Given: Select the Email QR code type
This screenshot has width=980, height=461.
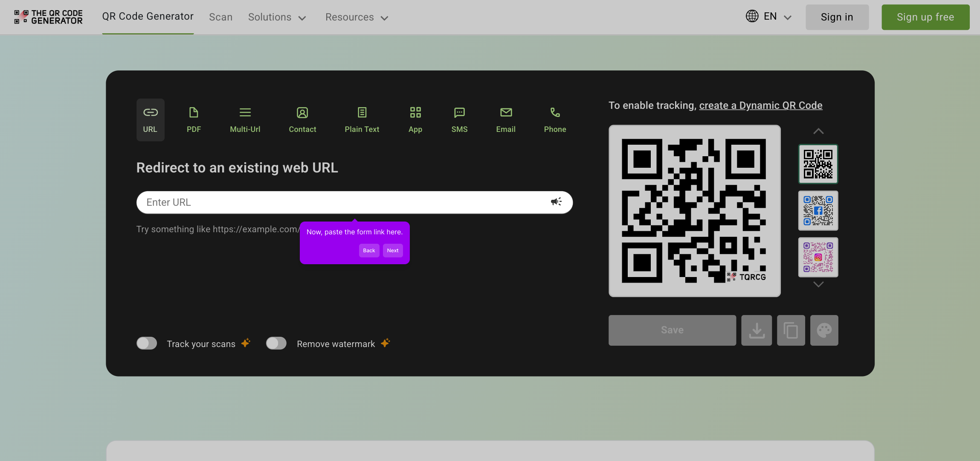Looking at the screenshot, I should 506,120.
